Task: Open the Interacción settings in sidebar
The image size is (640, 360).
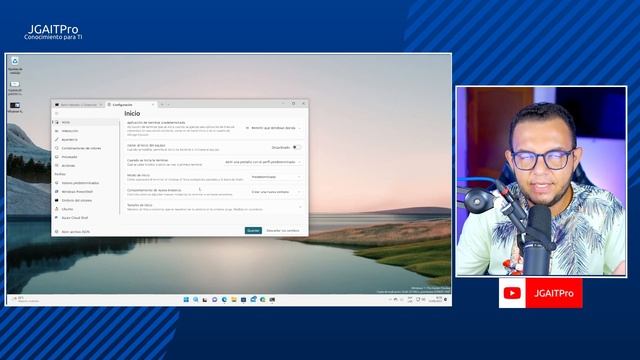Action: [85, 131]
